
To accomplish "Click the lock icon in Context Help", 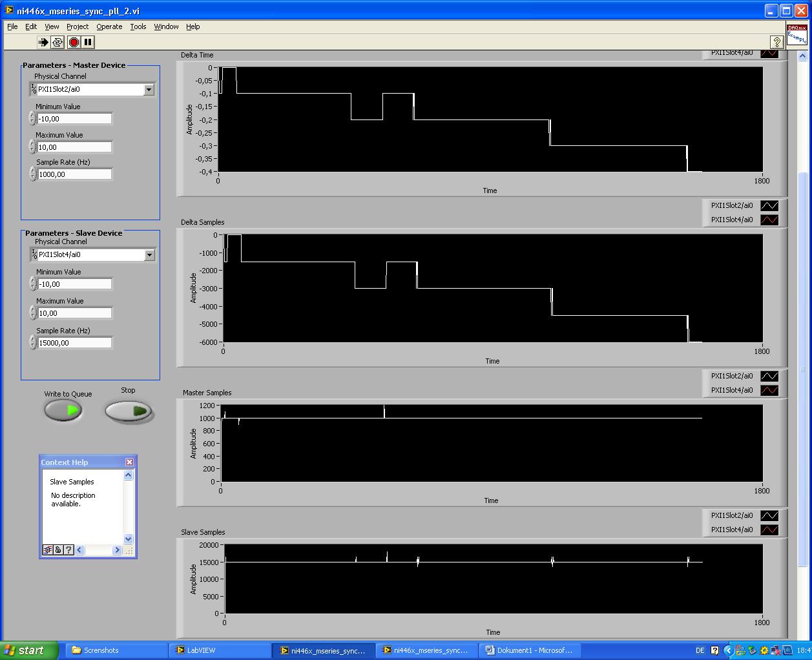I will (58, 550).
